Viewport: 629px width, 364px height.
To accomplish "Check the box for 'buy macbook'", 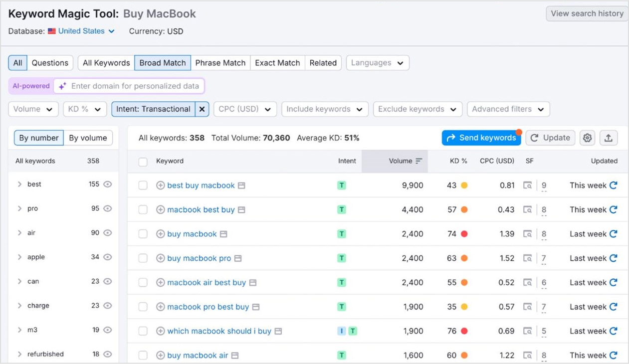I will tap(143, 234).
